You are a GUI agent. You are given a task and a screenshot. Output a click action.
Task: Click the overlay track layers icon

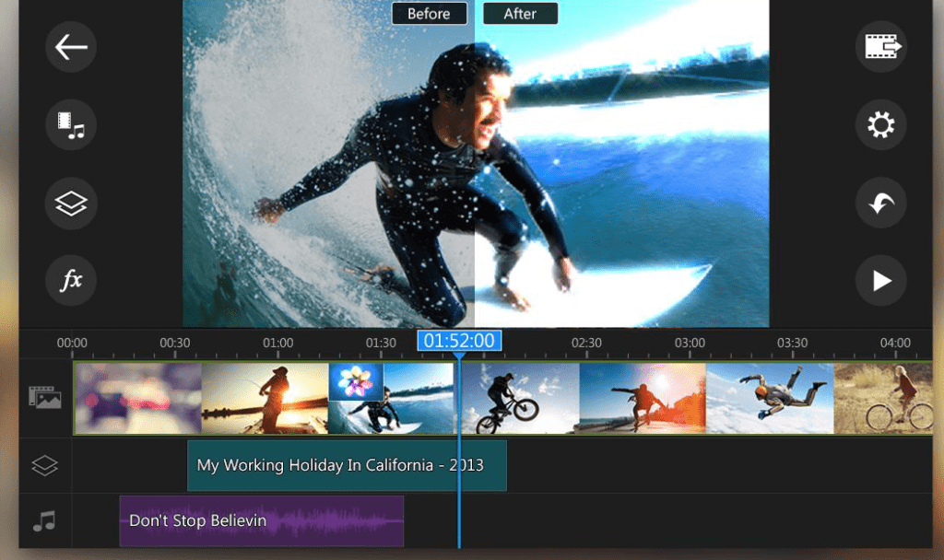coord(44,466)
